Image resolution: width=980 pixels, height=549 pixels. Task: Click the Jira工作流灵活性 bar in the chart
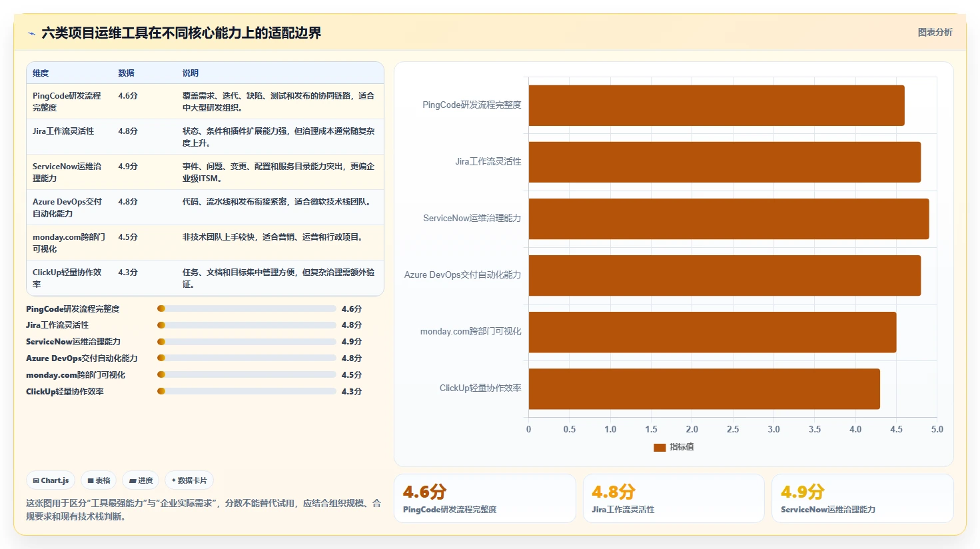(725, 162)
